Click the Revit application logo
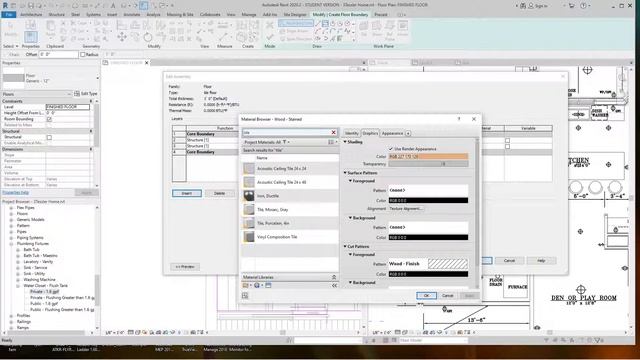Image resolution: width=640 pixels, height=360 pixels. pos(5,5)
